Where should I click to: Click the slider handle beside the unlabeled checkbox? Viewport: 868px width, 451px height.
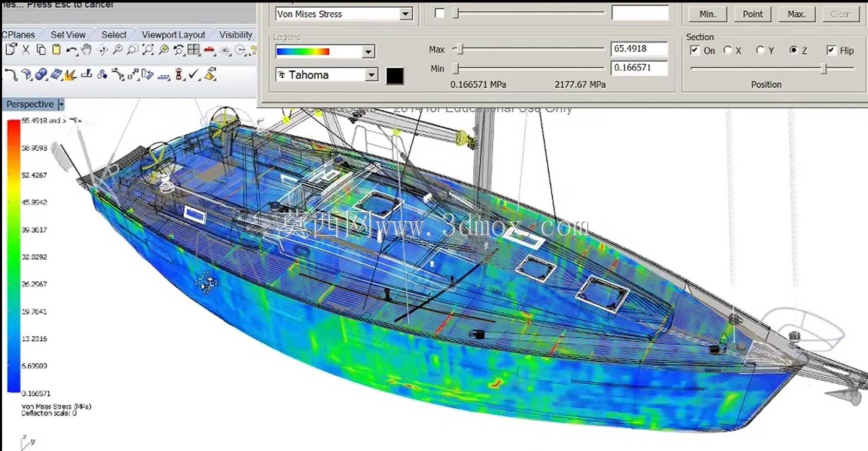[x=456, y=13]
